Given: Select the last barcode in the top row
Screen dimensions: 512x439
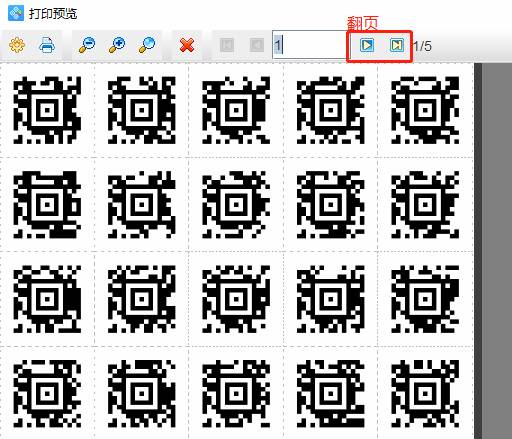Looking at the screenshot, I should click(x=425, y=110).
